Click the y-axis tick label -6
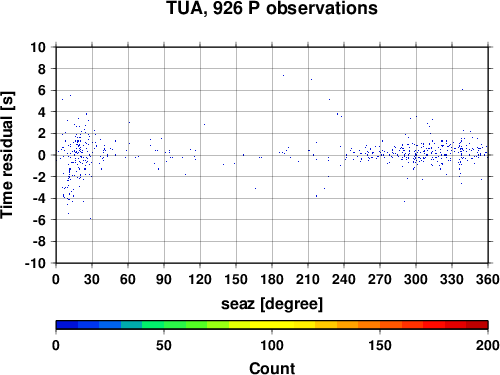The width and height of the screenshot is (500, 375). coord(39,220)
